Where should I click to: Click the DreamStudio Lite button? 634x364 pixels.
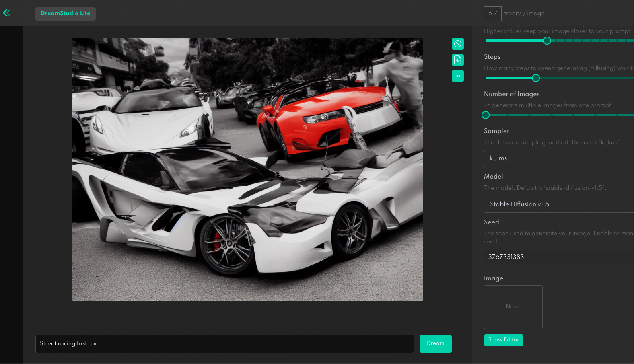coord(66,14)
